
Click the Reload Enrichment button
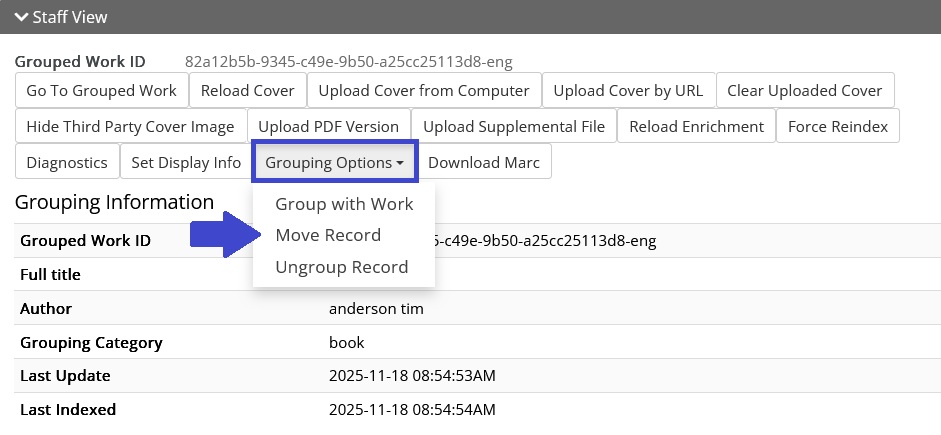[x=696, y=127]
